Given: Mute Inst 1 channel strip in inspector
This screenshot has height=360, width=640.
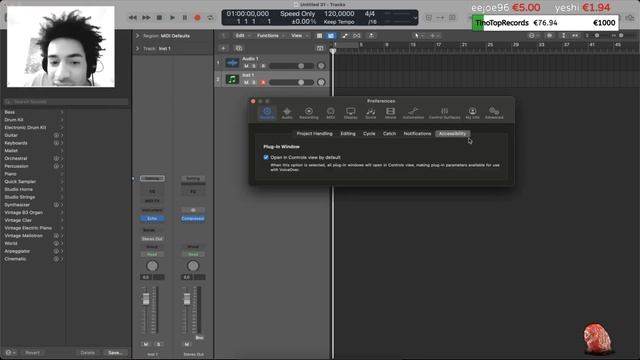Looking at the screenshot, I should click(146, 344).
